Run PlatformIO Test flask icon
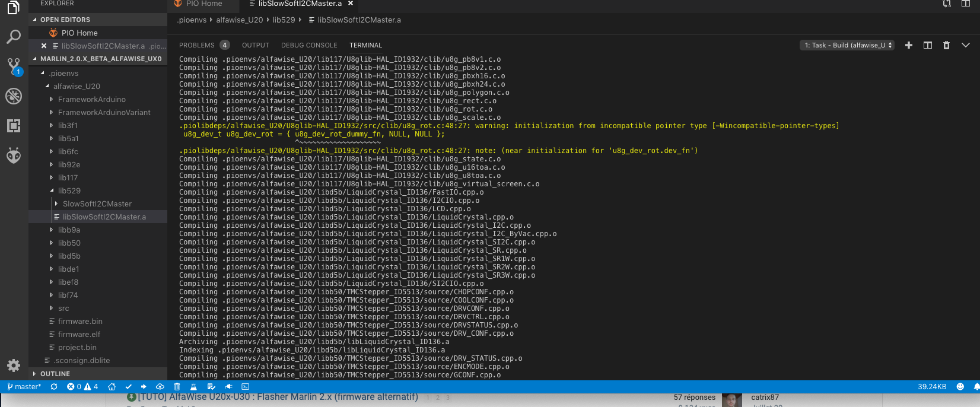980x407 pixels. point(193,387)
